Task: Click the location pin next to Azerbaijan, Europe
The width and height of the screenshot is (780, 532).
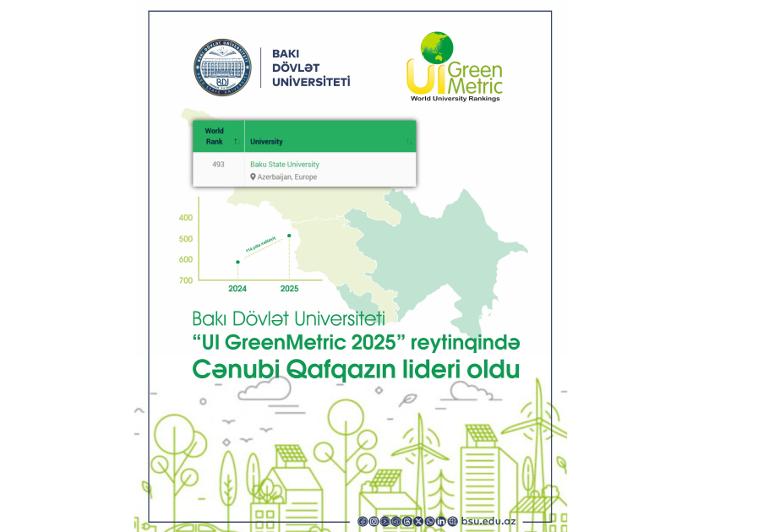Action: (x=253, y=176)
